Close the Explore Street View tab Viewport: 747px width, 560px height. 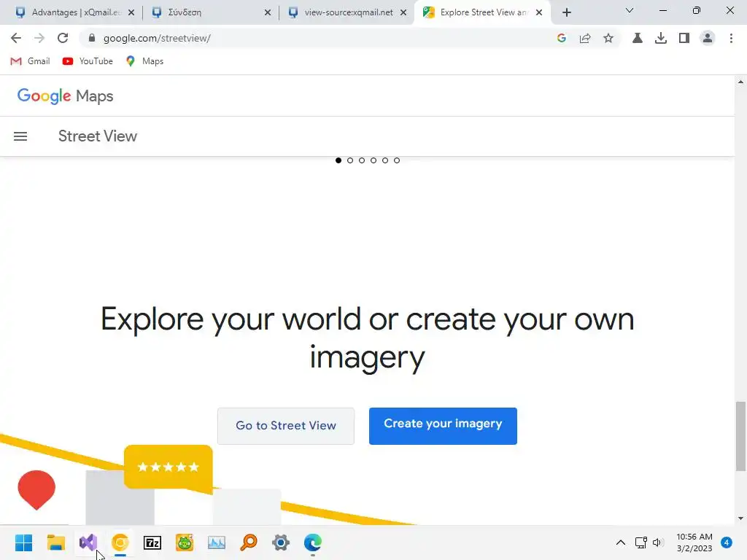click(539, 12)
